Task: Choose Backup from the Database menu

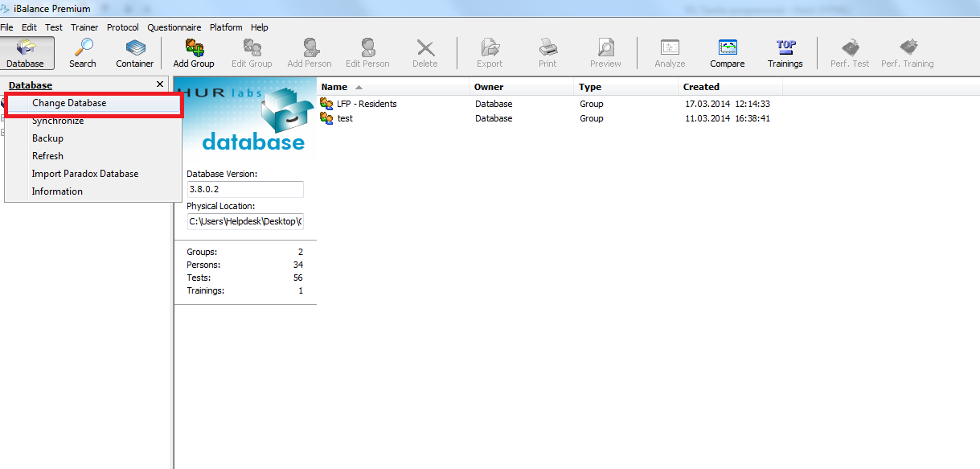Action: tap(93, 138)
